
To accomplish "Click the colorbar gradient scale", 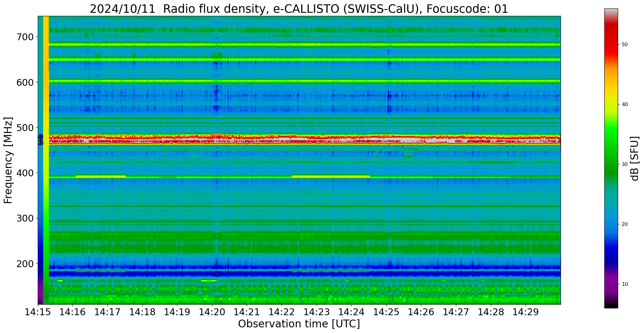I will tap(611, 158).
